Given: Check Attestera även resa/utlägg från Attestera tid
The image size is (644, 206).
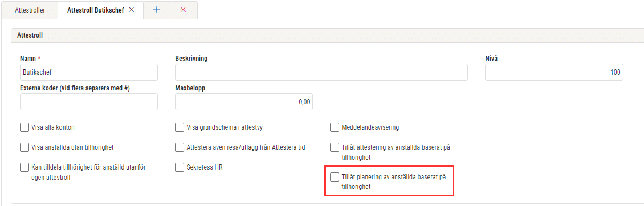Looking at the screenshot, I should tap(180, 147).
